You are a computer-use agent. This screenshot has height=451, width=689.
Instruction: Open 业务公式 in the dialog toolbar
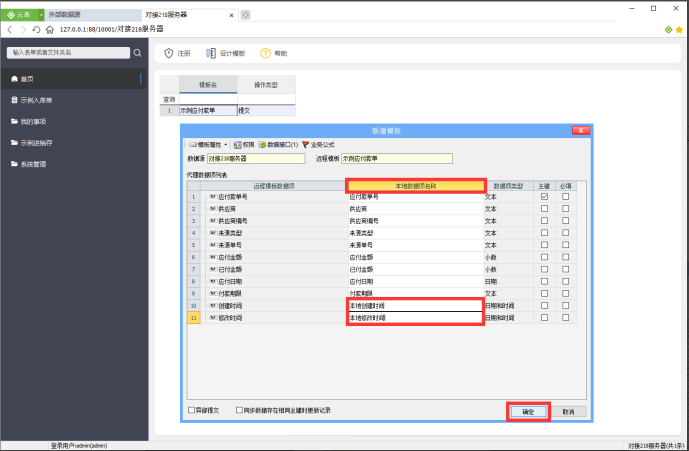(x=318, y=145)
